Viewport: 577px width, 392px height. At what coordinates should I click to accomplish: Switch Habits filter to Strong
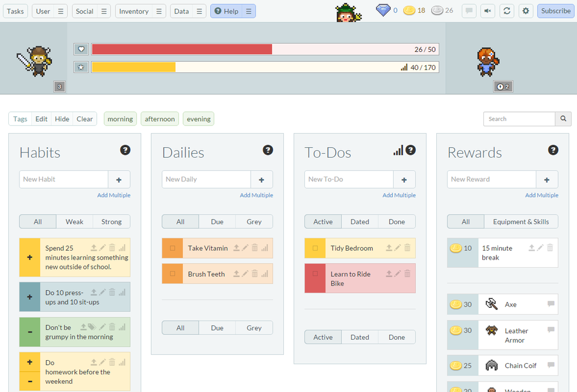pyautogui.click(x=111, y=222)
